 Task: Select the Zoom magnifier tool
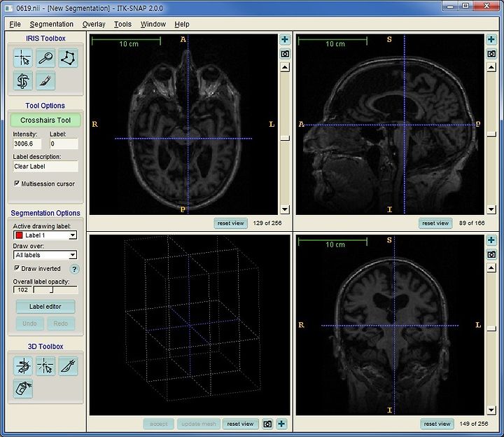pyautogui.click(x=45, y=58)
